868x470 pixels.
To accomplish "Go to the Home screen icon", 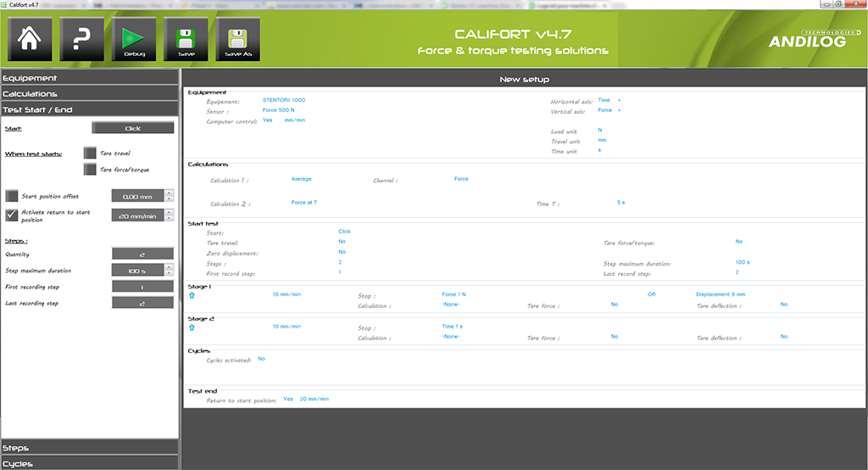I will 30,39.
